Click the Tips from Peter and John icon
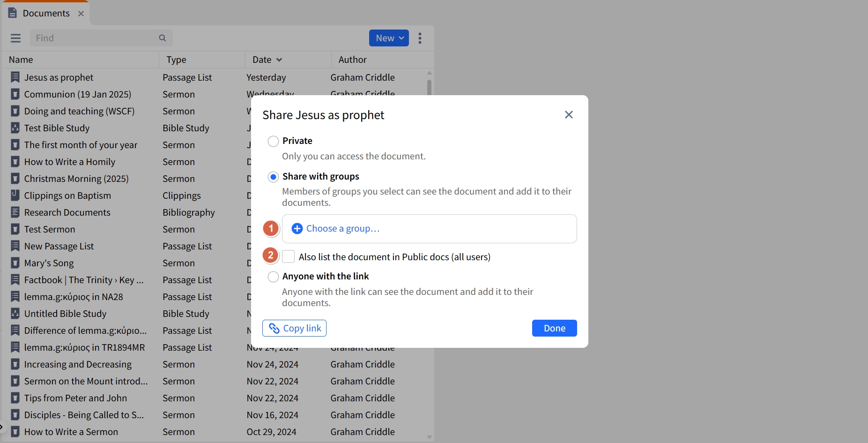Screen dimensions: 868x443 (x=15, y=398)
